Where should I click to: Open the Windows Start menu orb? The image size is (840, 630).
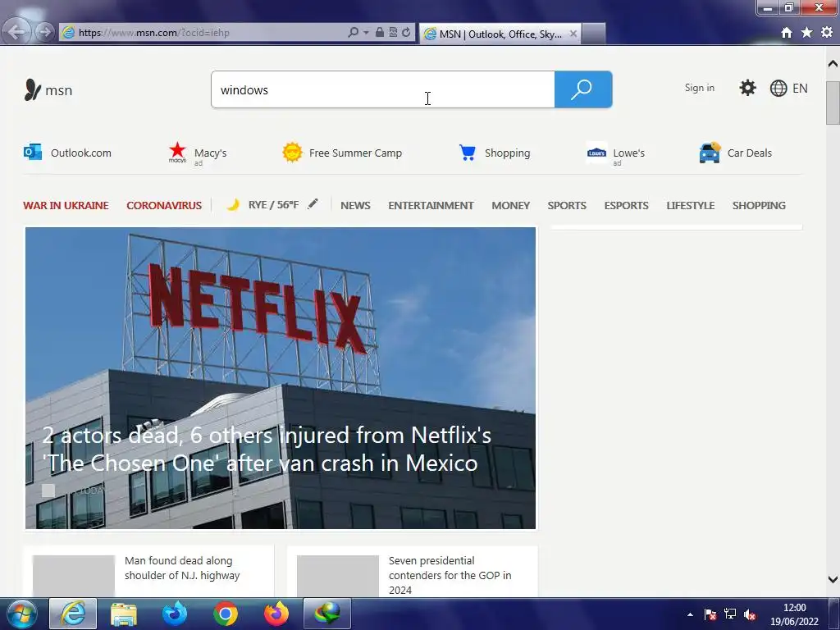(x=22, y=614)
